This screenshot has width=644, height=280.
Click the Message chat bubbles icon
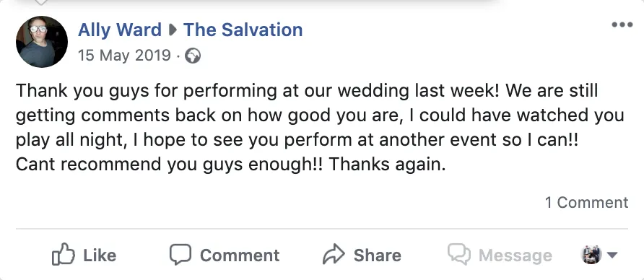[458, 255]
